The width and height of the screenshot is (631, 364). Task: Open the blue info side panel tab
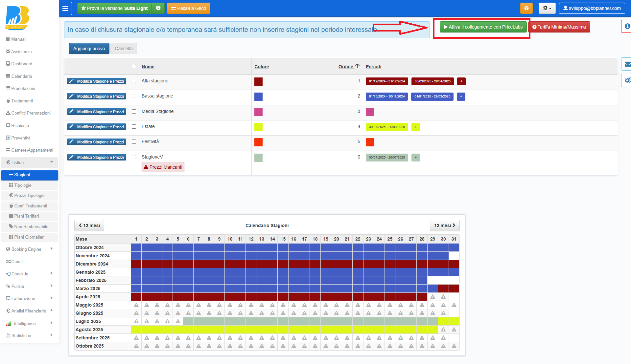pos(626,26)
